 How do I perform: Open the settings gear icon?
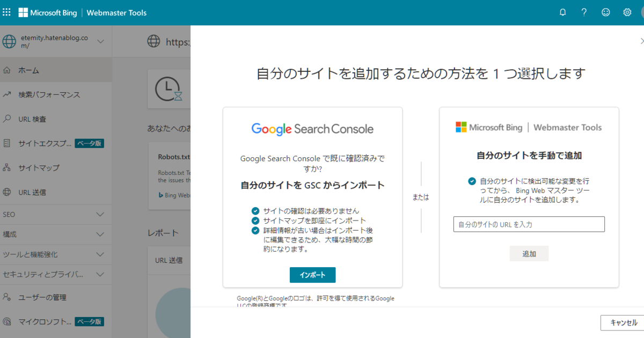tap(627, 12)
